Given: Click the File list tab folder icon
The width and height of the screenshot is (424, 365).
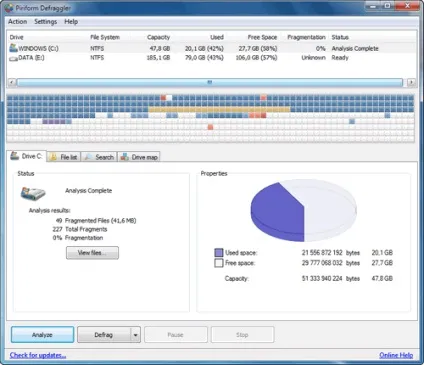Looking at the screenshot, I should (x=53, y=157).
